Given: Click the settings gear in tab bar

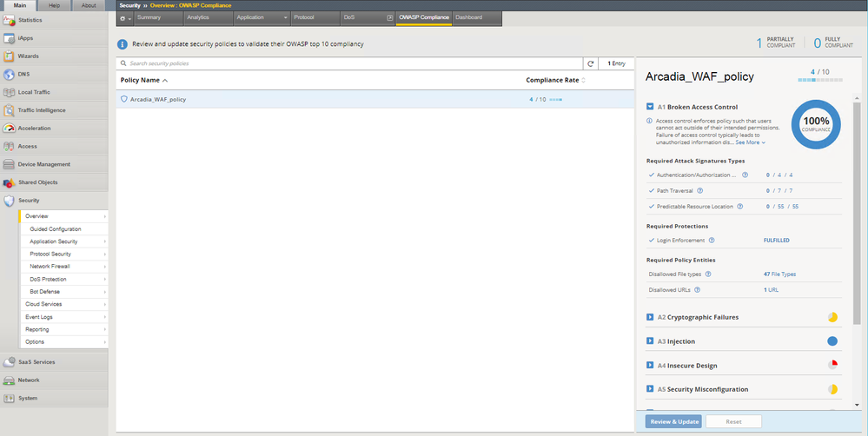Looking at the screenshot, I should [x=123, y=18].
